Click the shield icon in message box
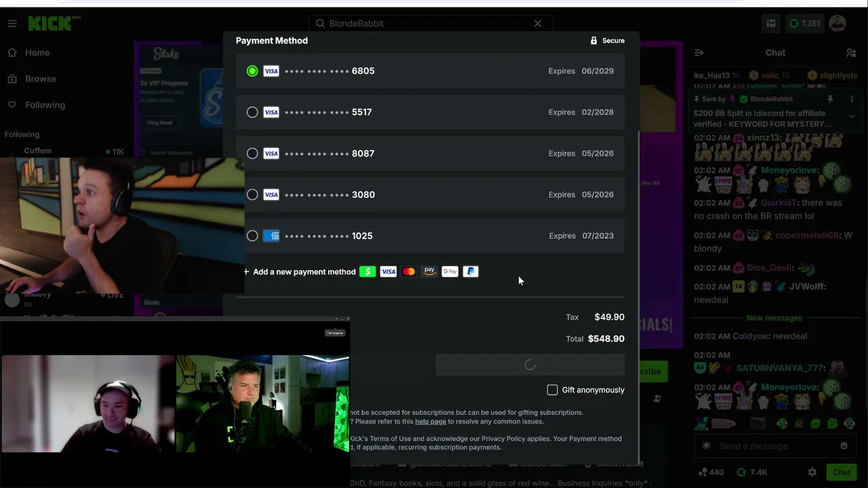Image resolution: width=868 pixels, height=488 pixels. click(x=707, y=446)
